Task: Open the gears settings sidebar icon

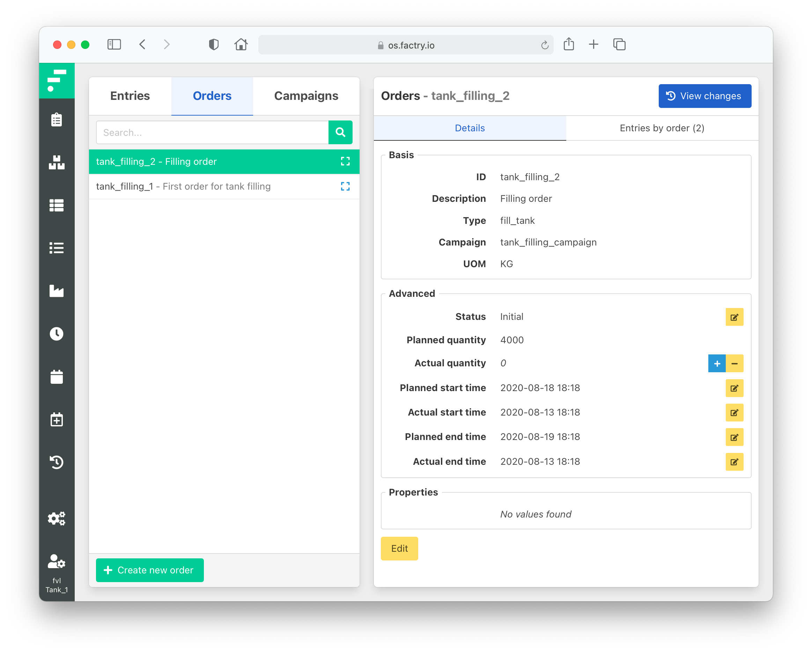Action: coord(57,519)
